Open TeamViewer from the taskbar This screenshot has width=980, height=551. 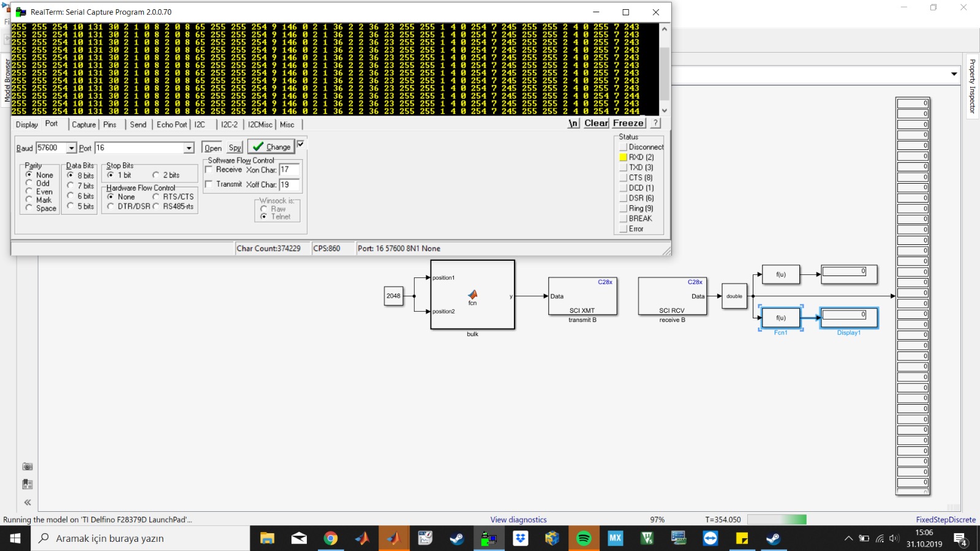[x=710, y=538]
